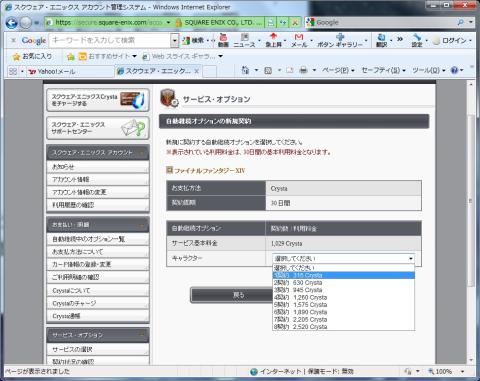Image resolution: width=480 pixels, height=381 pixels.
Task: Click the Home icon in command bar
Action: [245, 70]
